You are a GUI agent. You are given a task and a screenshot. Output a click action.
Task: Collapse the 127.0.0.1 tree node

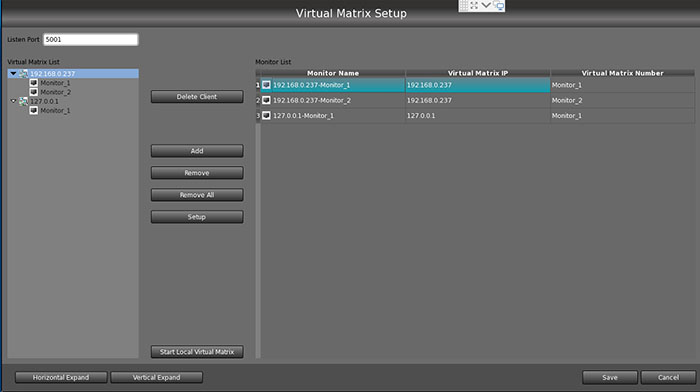point(13,101)
